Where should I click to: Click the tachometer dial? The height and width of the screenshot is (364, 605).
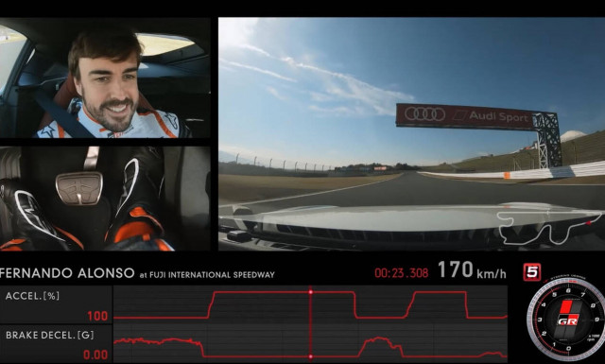[x=566, y=319]
